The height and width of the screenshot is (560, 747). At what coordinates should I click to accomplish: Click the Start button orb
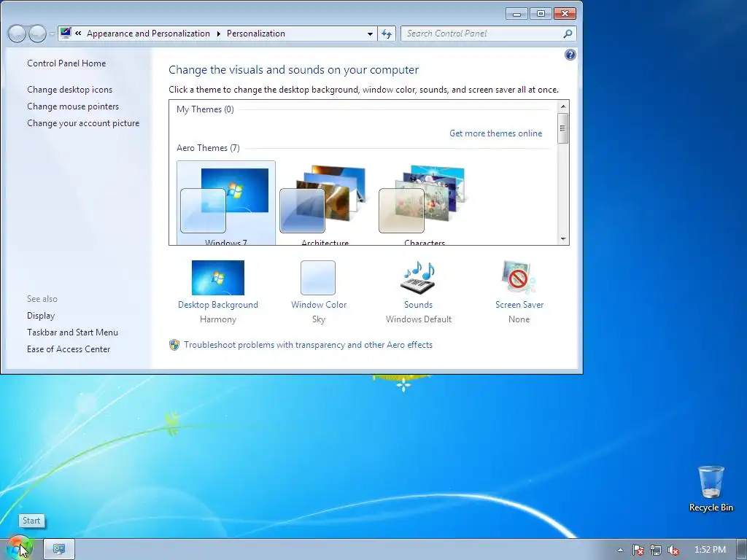(19, 548)
